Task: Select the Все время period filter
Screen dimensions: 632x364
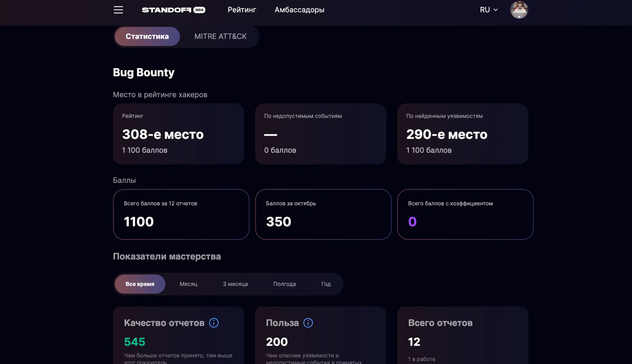Action: [x=140, y=284]
